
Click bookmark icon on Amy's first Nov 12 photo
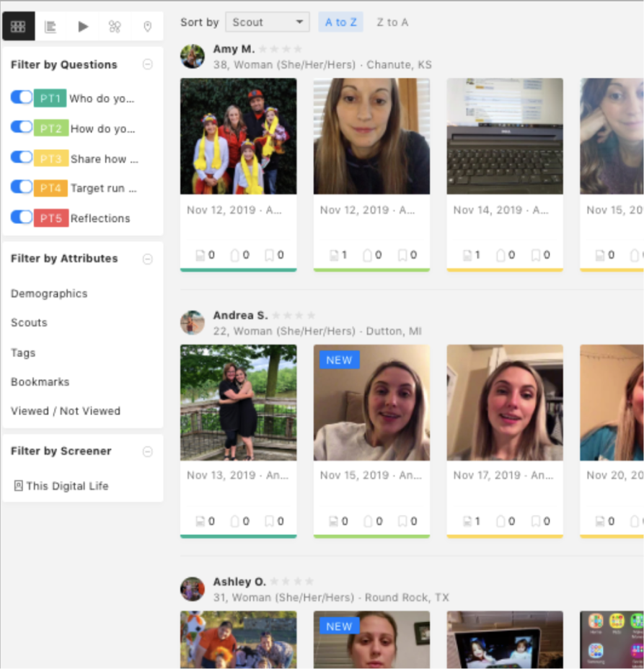[x=269, y=255]
